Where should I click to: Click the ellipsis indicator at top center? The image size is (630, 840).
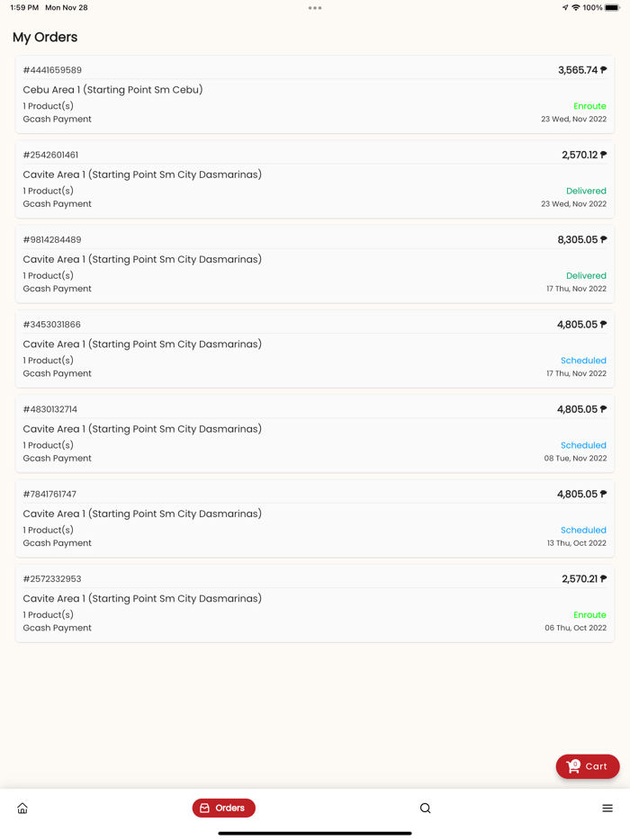[x=315, y=7]
